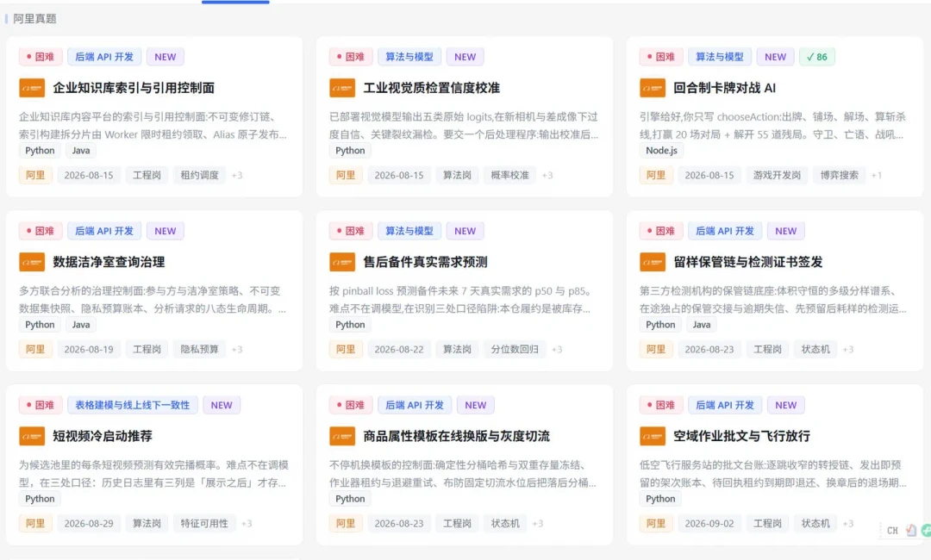The width and height of the screenshot is (931, 560).
Task: Click the Alibaba logo beside 留样保管链与检测证书签发
Action: 653,262
